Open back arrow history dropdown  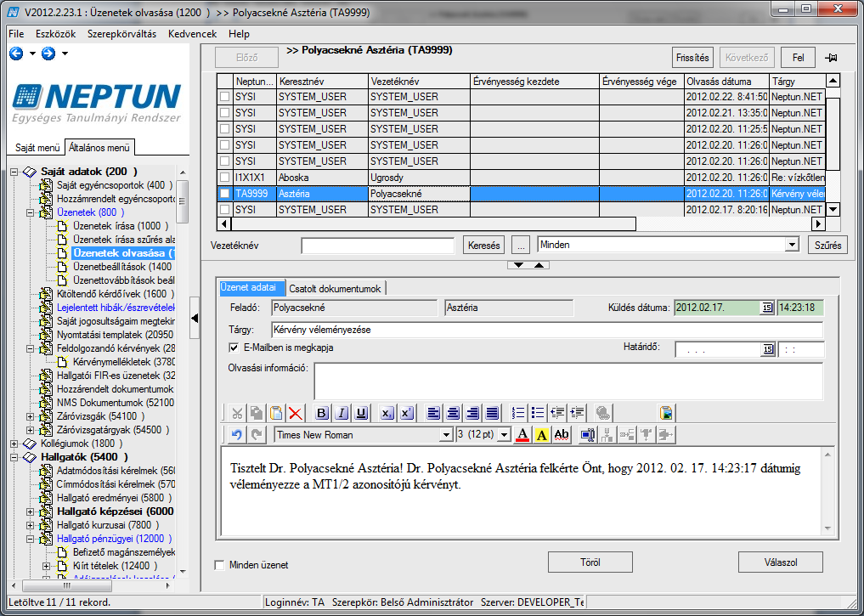pyautogui.click(x=32, y=54)
